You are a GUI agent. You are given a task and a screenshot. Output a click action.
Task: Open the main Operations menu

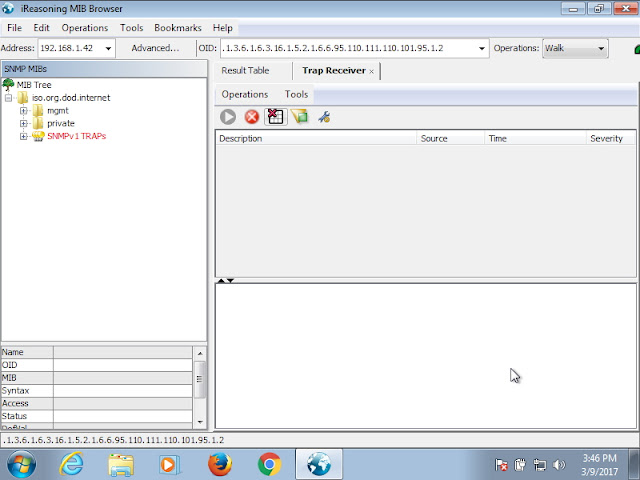(84, 28)
